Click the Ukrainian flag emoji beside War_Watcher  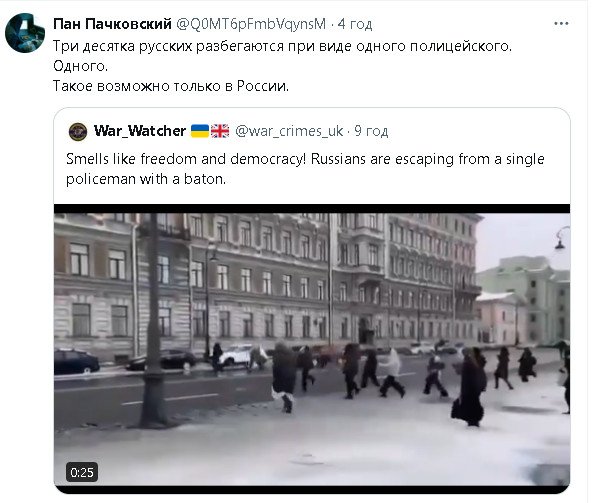200,131
